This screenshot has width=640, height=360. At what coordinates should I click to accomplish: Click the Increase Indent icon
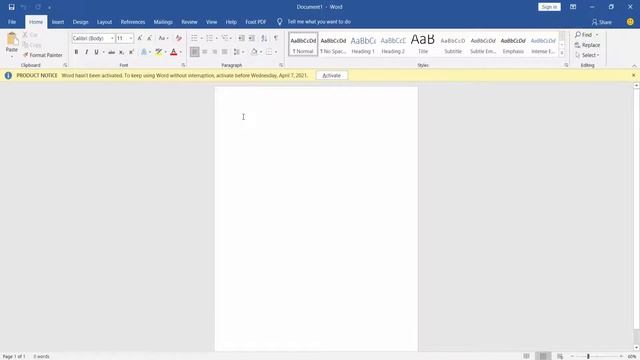tap(252, 38)
